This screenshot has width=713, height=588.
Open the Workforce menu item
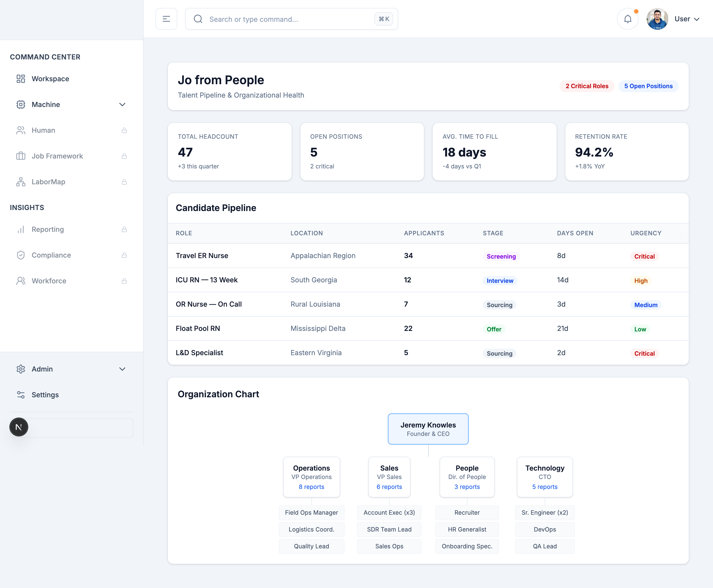pos(49,281)
